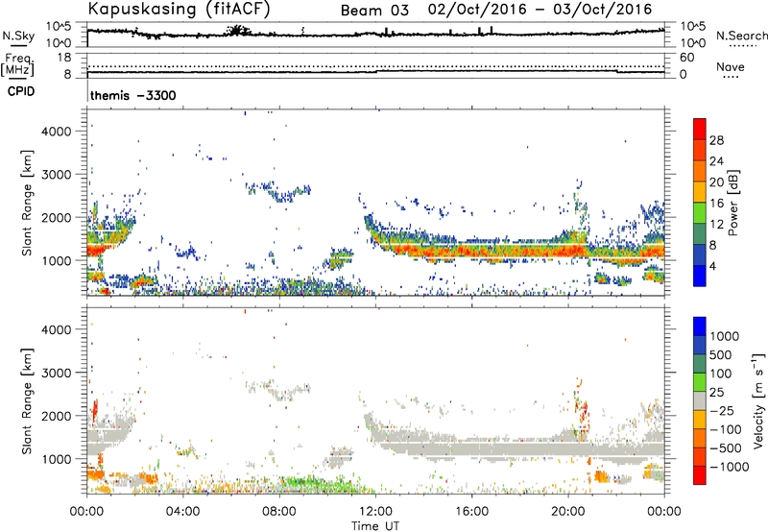Click the "-1000" label on velocity color bar
This screenshot has width=768, height=532.
pyautogui.click(x=730, y=467)
